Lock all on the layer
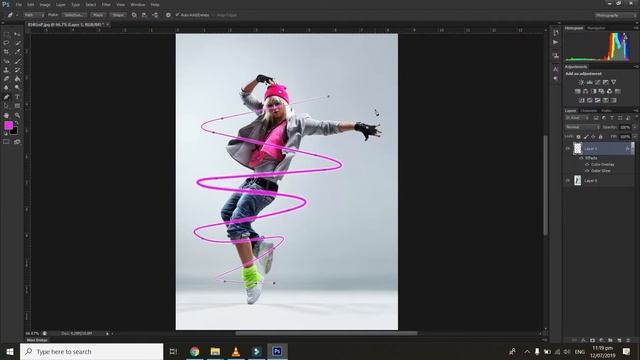This screenshot has height=360, width=640. 600,137
